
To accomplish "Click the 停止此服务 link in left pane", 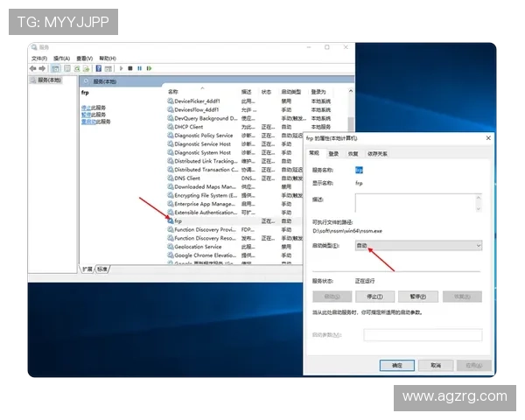I will 93,107.
